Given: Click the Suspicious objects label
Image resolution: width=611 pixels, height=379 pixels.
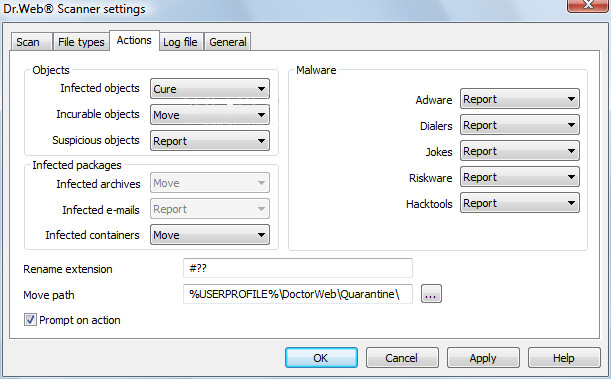Looking at the screenshot, I should [96, 140].
